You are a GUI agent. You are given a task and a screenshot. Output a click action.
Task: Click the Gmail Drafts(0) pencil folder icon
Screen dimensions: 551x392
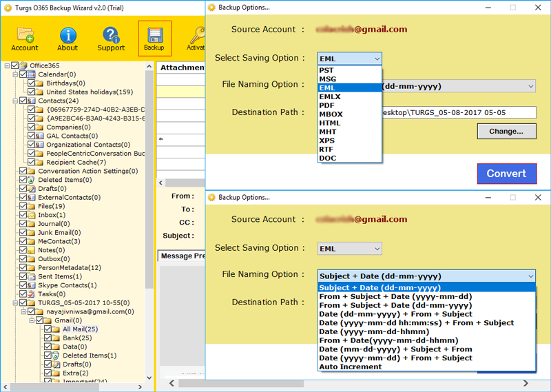coord(56,364)
